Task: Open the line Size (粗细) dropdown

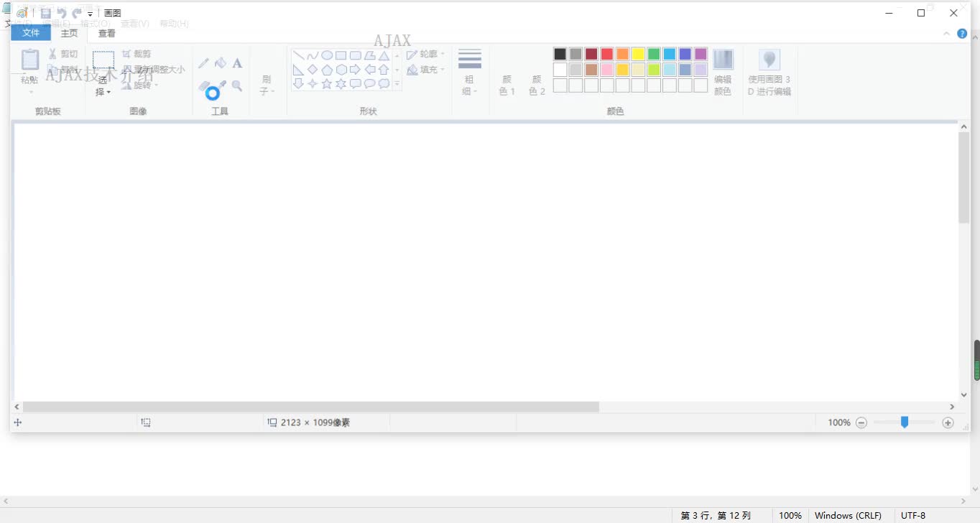Action: tap(470, 73)
